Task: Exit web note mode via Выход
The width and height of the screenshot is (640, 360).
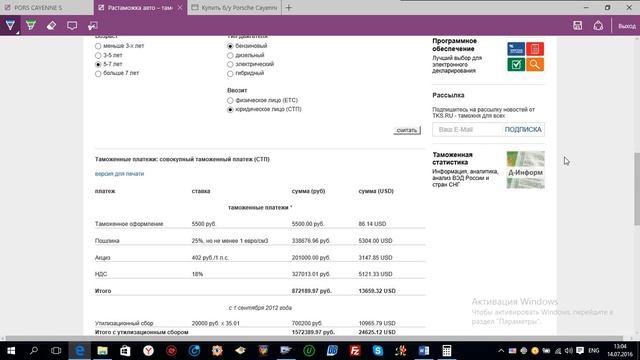Action: pos(627,26)
